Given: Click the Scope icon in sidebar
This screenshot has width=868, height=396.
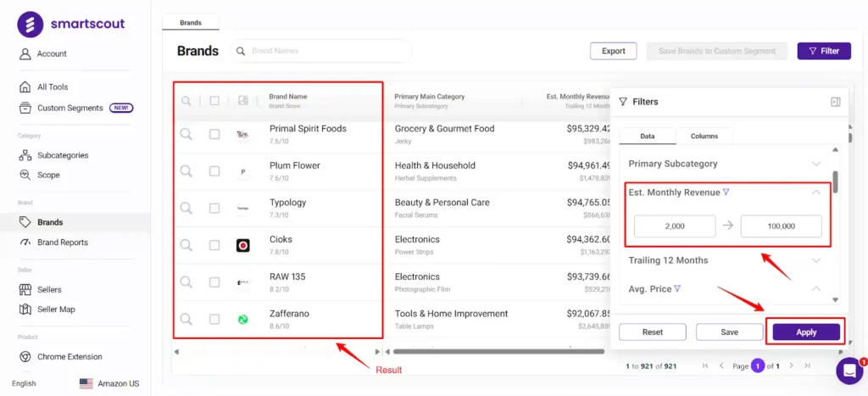Looking at the screenshot, I should pyautogui.click(x=25, y=175).
